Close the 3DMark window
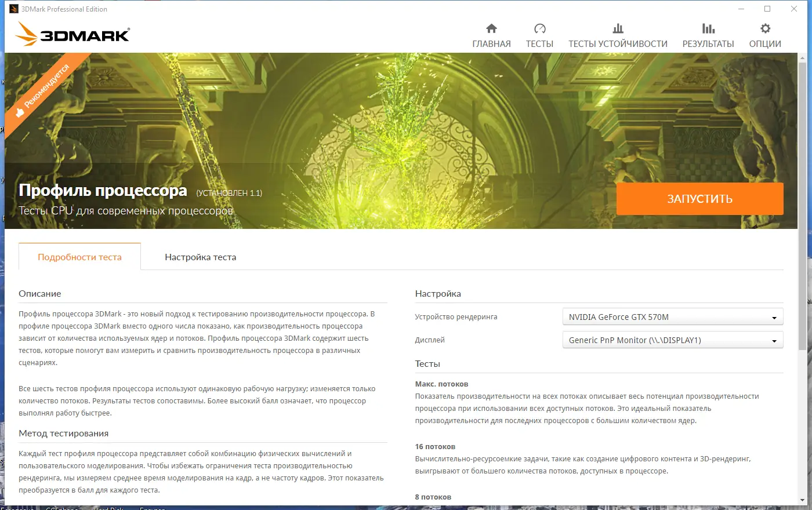 coord(794,9)
